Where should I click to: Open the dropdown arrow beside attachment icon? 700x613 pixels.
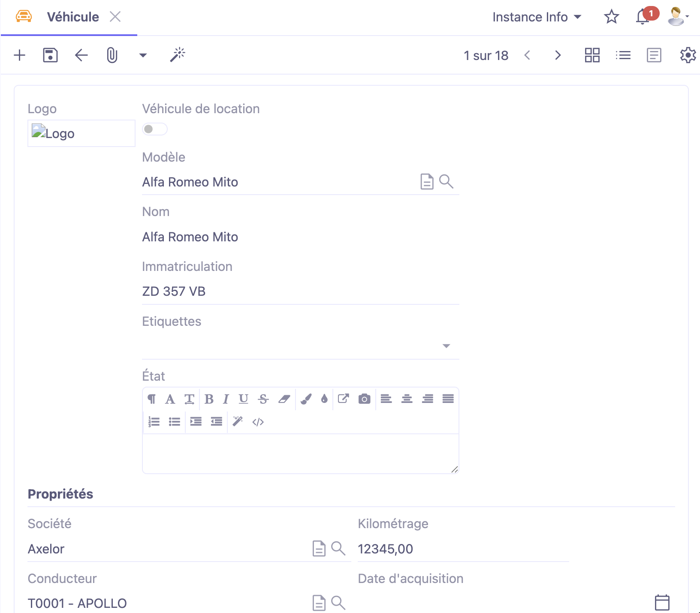[143, 55]
